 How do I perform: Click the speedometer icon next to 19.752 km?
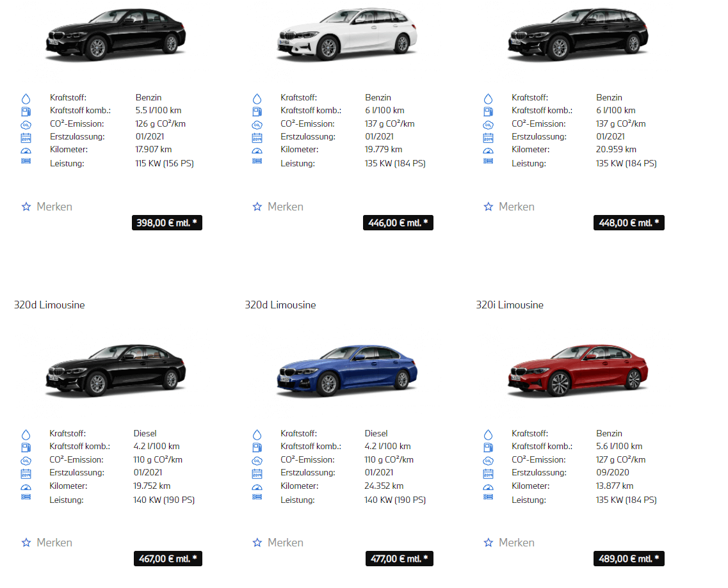click(x=26, y=488)
